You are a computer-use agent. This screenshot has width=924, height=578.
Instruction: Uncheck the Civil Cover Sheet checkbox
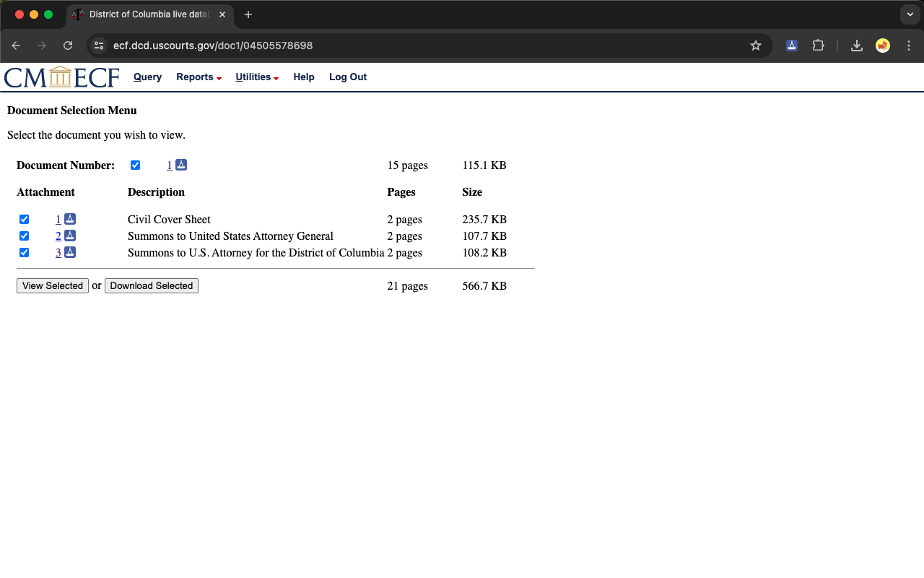tap(25, 220)
